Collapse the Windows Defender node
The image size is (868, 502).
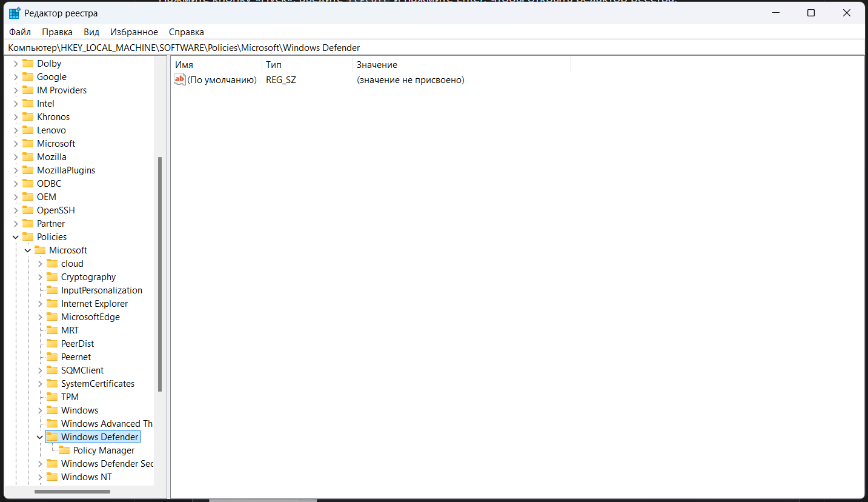tap(40, 437)
